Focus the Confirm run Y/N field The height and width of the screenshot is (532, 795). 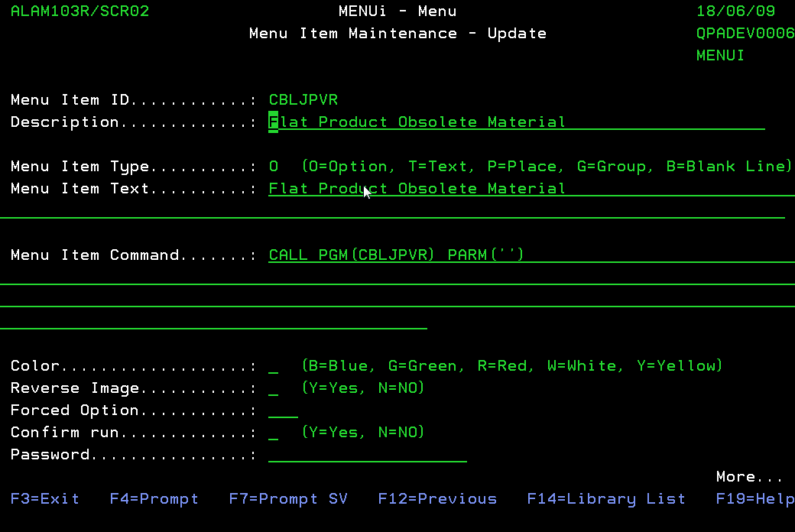pyautogui.click(x=274, y=433)
